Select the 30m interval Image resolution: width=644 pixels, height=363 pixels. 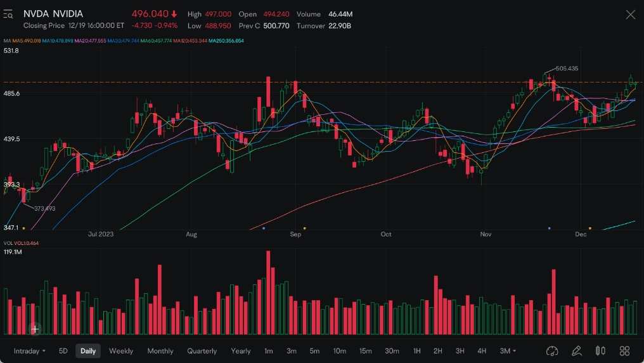pyautogui.click(x=392, y=351)
